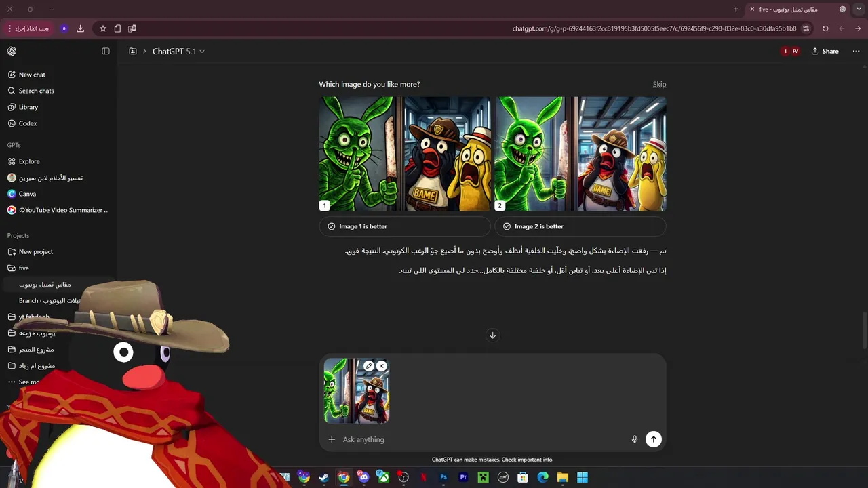Open the browser downloads icon
868x488 pixels.
click(81, 28)
